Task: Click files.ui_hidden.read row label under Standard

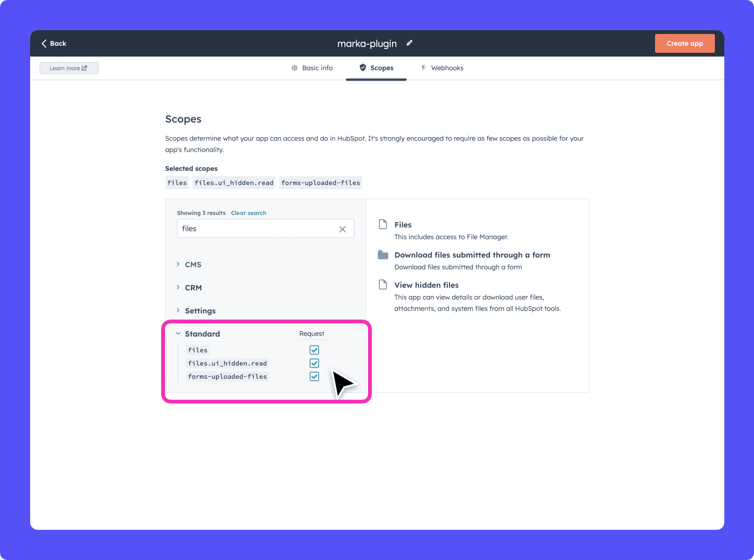Action: coord(228,363)
